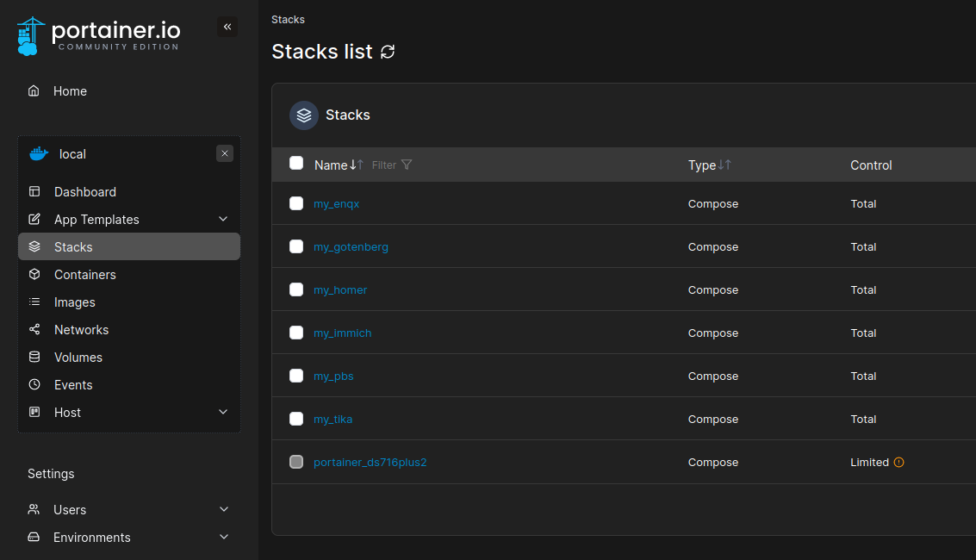Click the Filter funnel icon by Name
976x560 pixels.
tap(407, 165)
